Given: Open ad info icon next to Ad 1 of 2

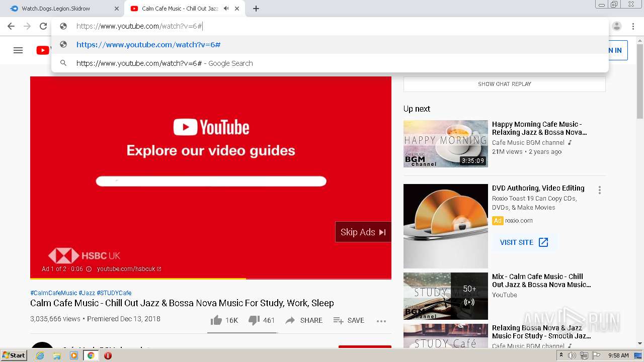Looking at the screenshot, I should (89, 269).
